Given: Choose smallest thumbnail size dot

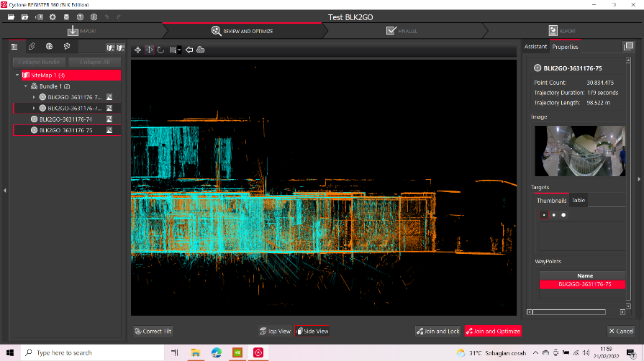Looking at the screenshot, I should point(544,215).
